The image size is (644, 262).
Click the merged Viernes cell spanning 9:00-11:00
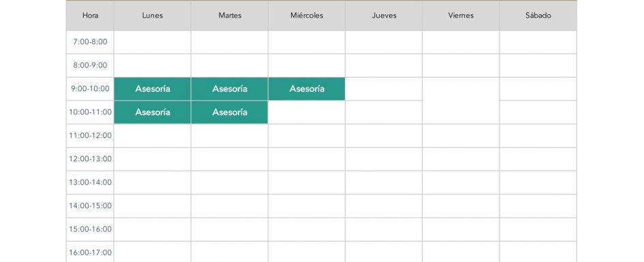pos(461,101)
